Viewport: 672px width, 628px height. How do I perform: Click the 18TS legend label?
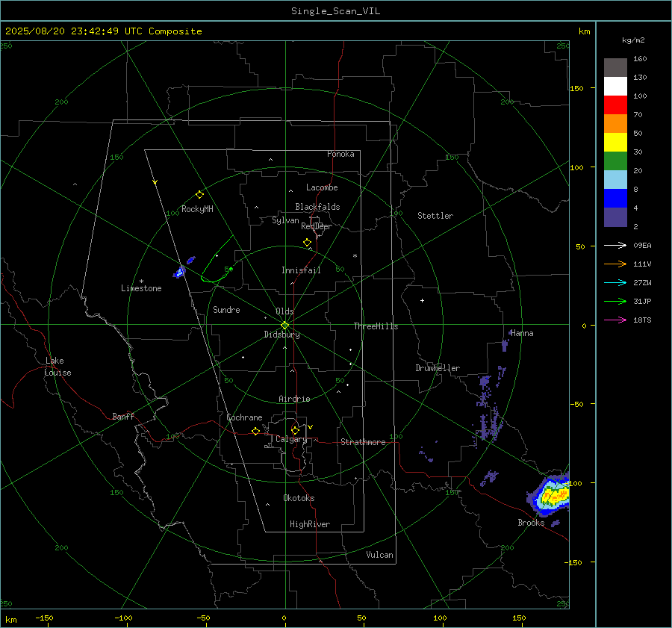[642, 320]
